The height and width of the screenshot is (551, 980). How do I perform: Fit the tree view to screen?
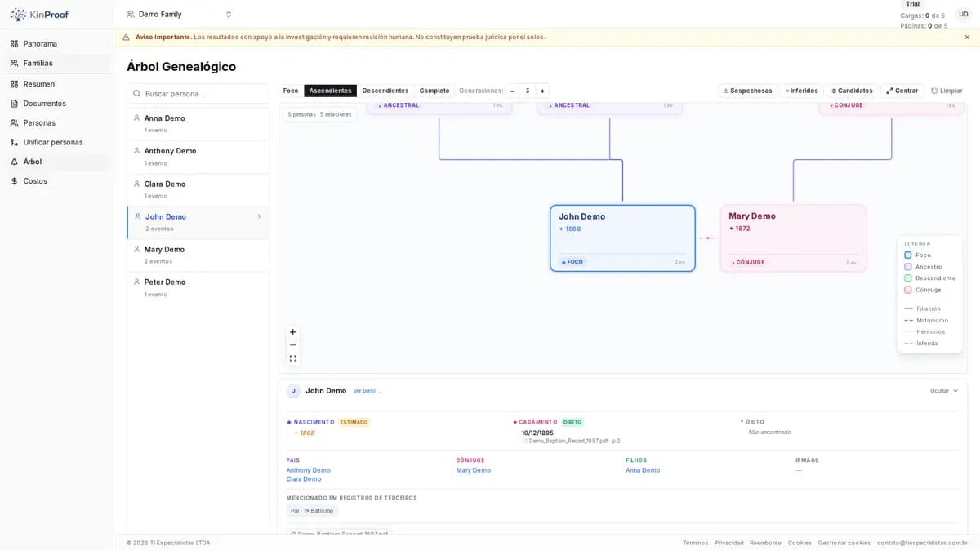[293, 358]
